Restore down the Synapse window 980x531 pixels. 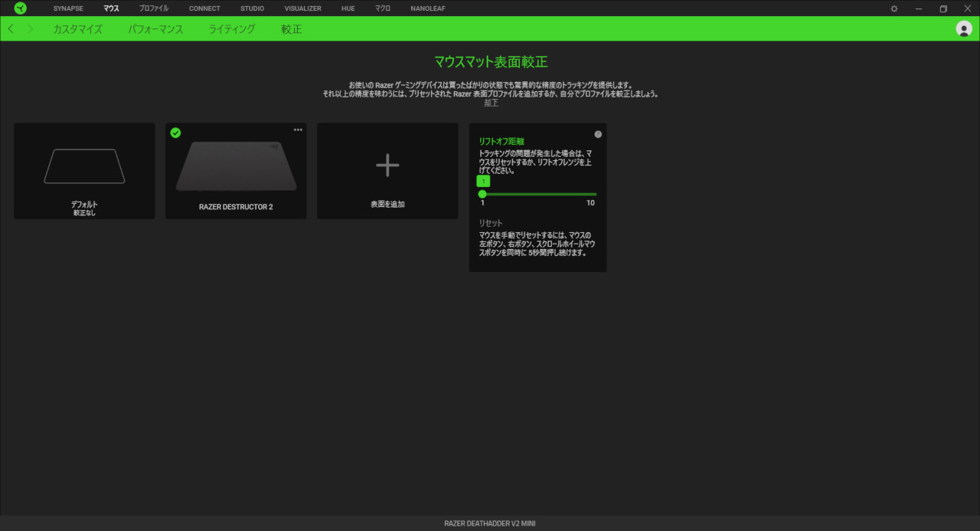click(943, 8)
